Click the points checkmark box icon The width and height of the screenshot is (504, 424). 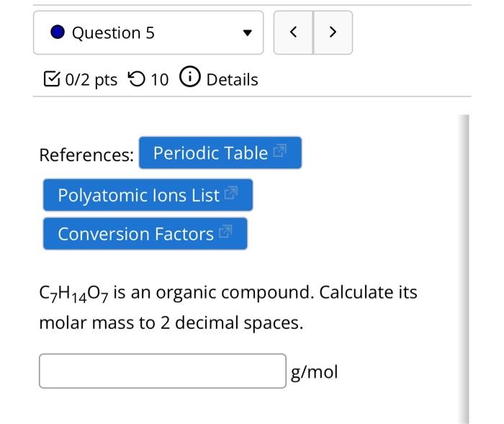tap(52, 79)
